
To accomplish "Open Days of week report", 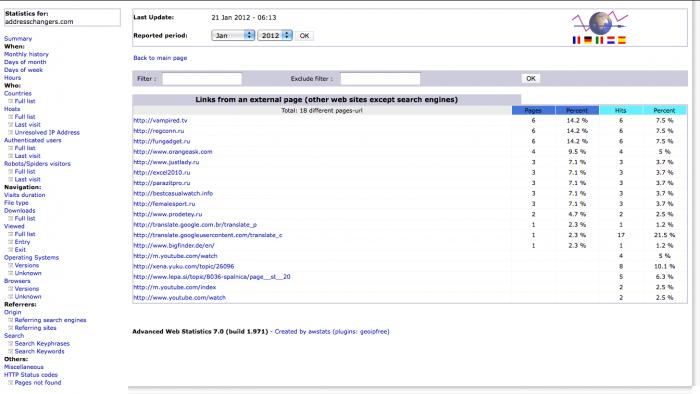I will 23,70.
